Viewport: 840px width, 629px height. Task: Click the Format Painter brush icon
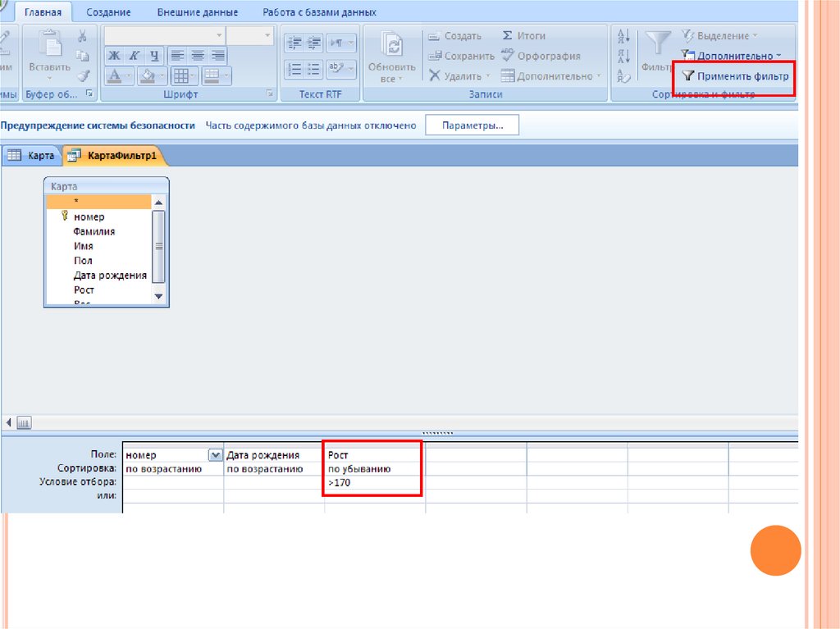(x=82, y=76)
